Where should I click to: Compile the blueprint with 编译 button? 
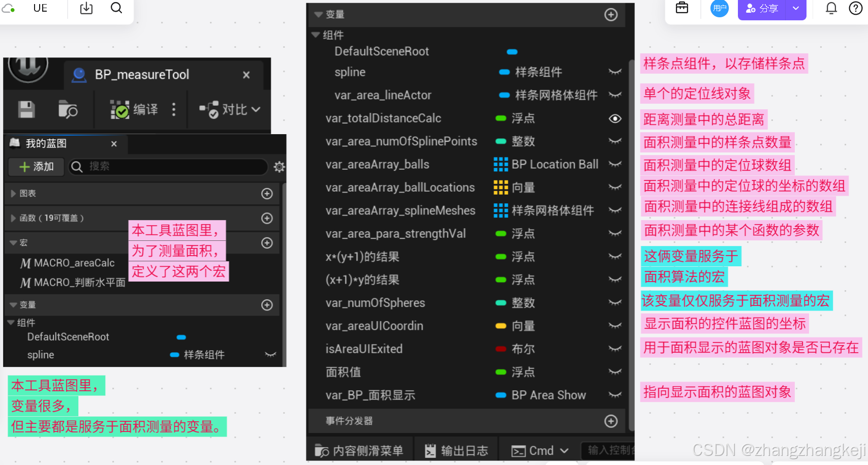tap(136, 109)
